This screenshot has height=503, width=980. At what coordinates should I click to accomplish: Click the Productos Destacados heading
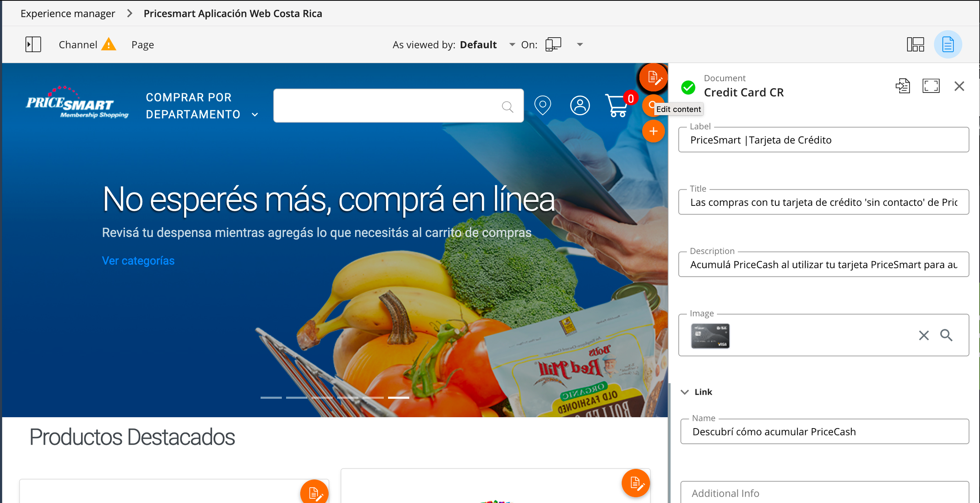pos(132,437)
